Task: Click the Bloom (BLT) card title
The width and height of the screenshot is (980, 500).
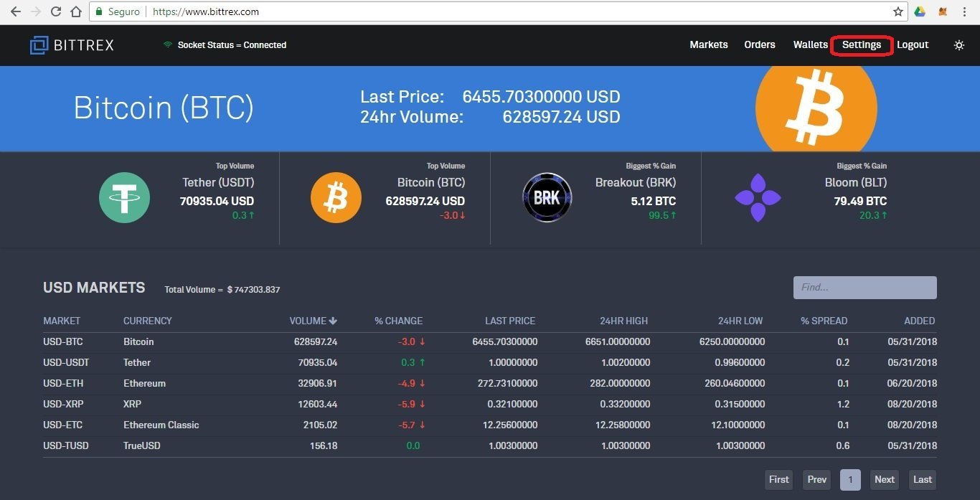Action: click(x=856, y=183)
